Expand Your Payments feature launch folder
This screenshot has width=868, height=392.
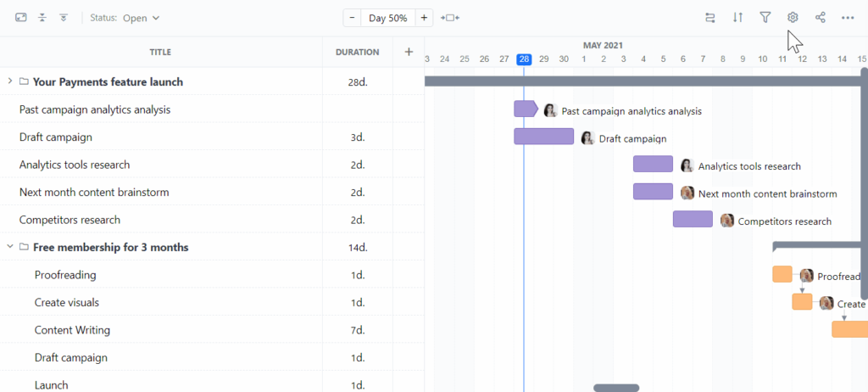coord(10,81)
